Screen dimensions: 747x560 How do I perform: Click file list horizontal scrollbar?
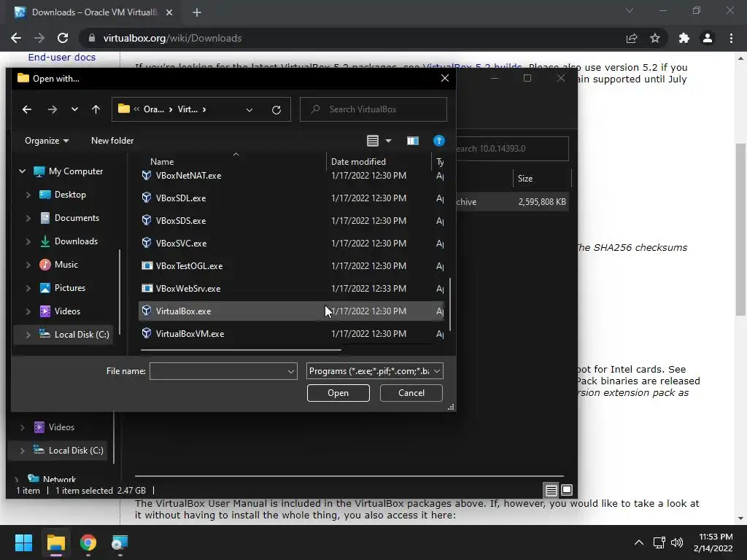(241, 350)
